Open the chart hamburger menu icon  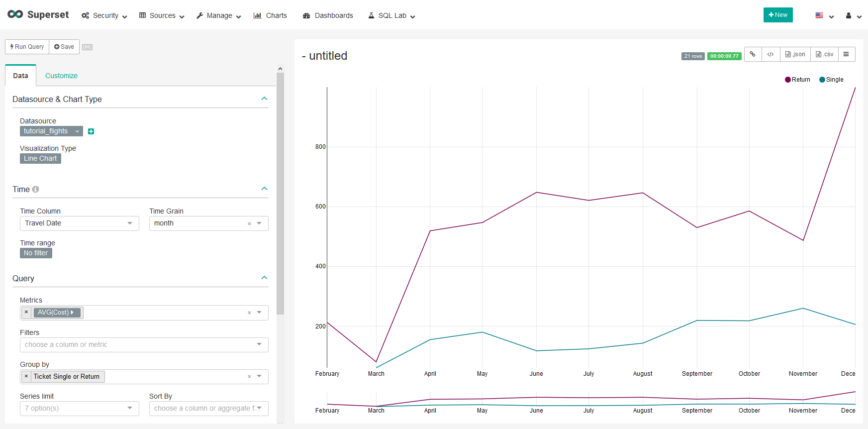pos(846,54)
